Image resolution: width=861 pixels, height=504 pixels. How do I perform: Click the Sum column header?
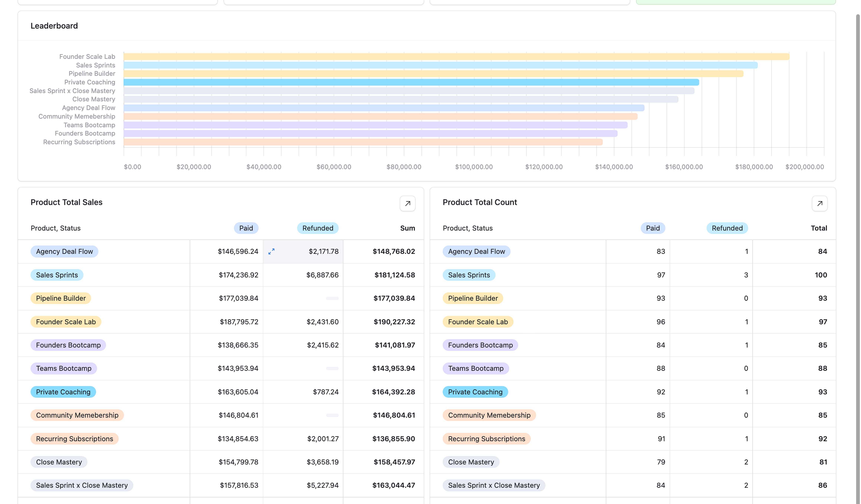click(x=407, y=228)
